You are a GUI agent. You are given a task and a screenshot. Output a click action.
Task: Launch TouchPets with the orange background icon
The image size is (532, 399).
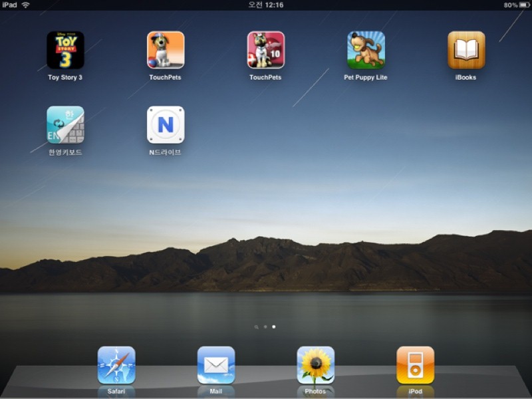(x=166, y=51)
